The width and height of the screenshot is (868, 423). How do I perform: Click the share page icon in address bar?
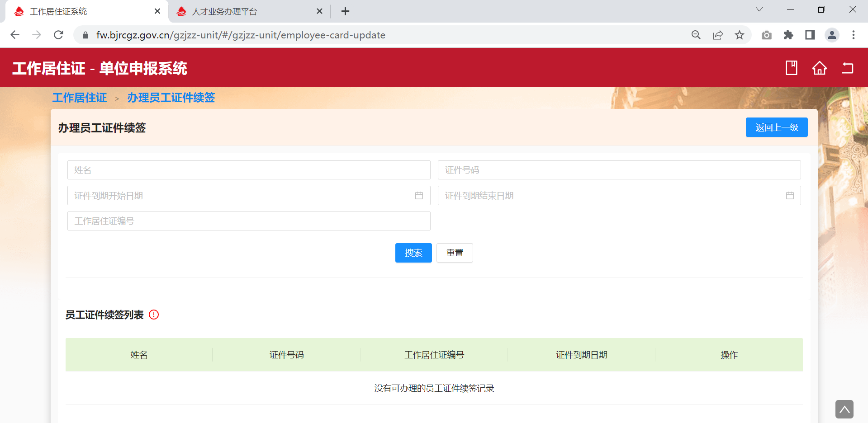pyautogui.click(x=717, y=35)
